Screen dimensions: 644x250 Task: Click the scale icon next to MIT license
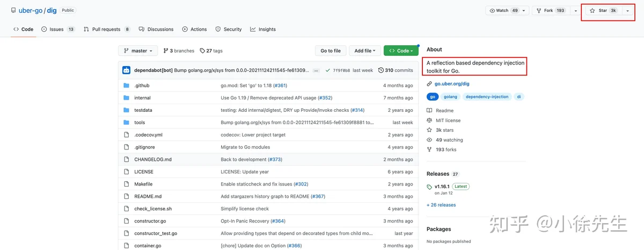429,120
